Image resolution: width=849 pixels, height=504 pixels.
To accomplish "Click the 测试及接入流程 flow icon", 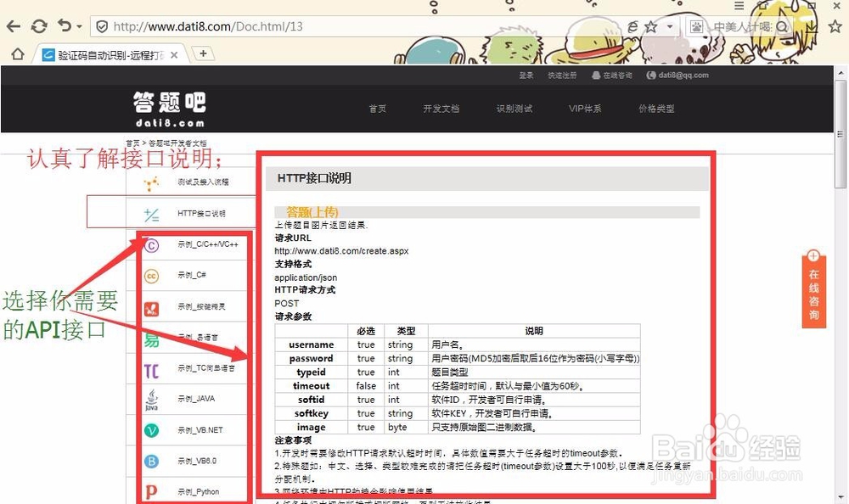I will pyautogui.click(x=151, y=183).
